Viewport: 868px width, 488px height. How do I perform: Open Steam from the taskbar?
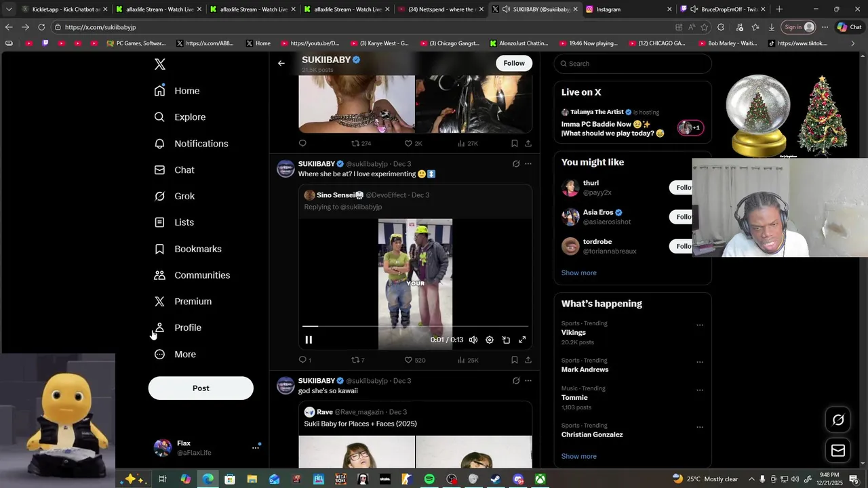[496, 479]
